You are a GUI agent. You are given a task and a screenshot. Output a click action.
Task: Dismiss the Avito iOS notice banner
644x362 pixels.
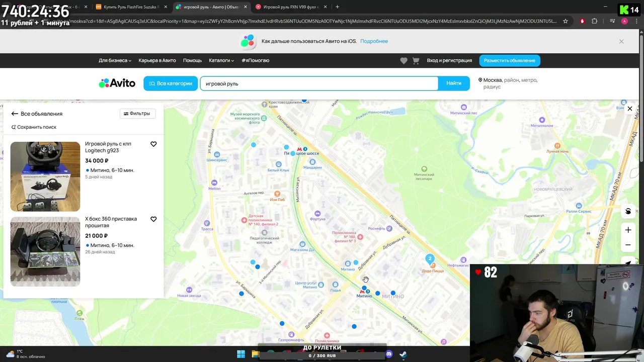click(621, 41)
